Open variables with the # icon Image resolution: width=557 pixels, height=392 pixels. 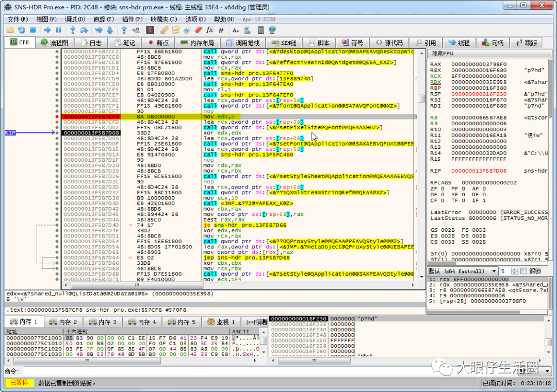[x=221, y=30]
